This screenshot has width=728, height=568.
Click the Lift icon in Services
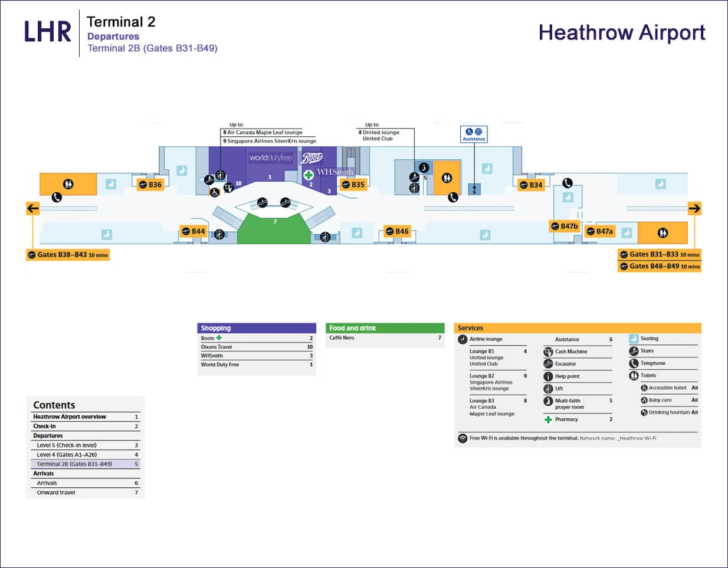(x=548, y=388)
